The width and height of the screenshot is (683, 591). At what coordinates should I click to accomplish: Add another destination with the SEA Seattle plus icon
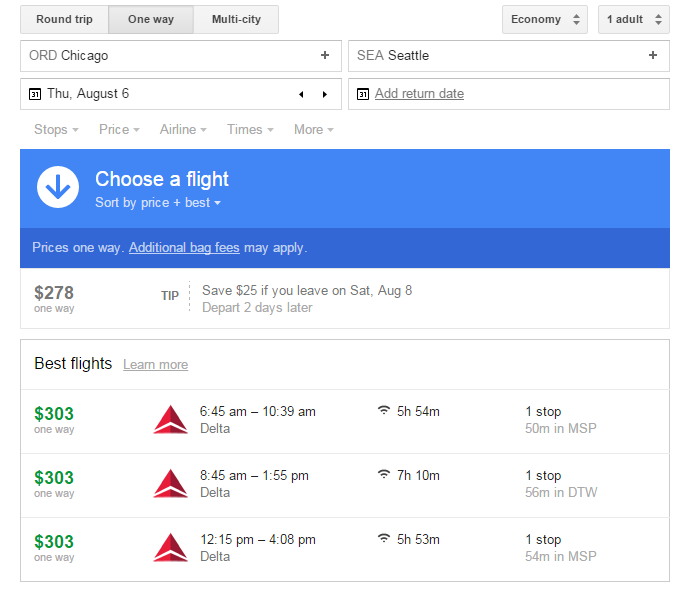653,55
